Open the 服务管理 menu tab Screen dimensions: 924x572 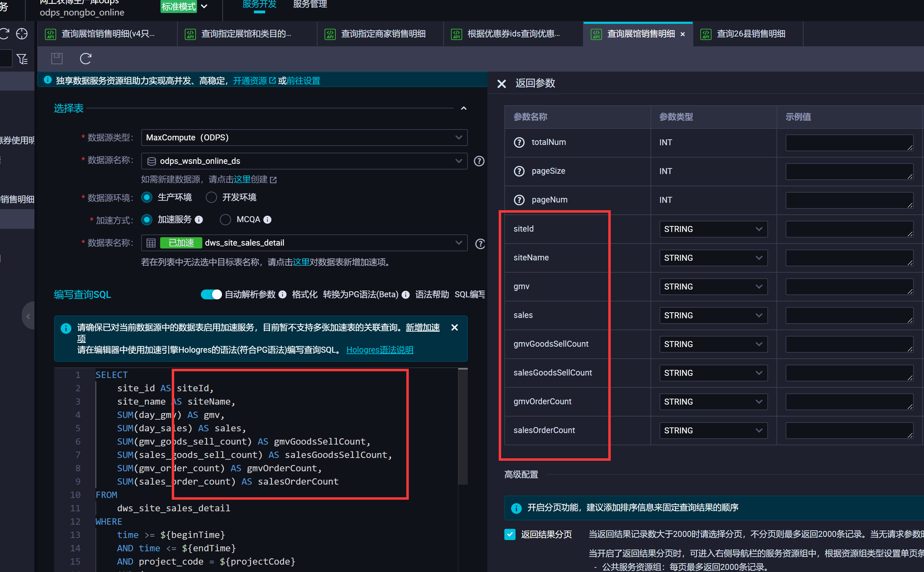coord(310,5)
